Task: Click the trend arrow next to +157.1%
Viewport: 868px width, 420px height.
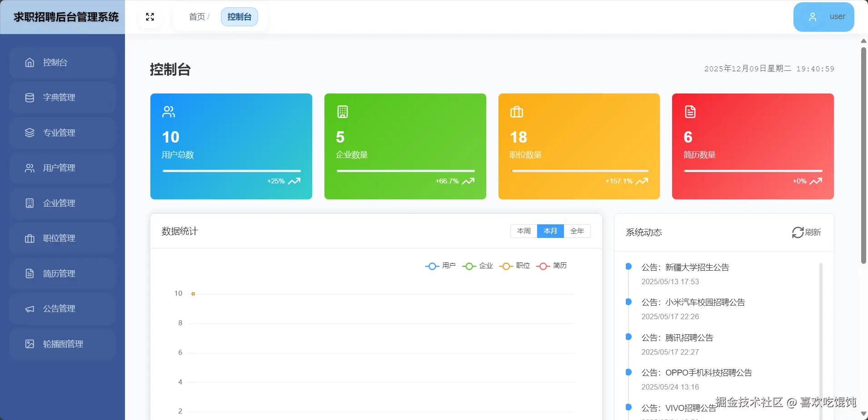Action: (642, 181)
